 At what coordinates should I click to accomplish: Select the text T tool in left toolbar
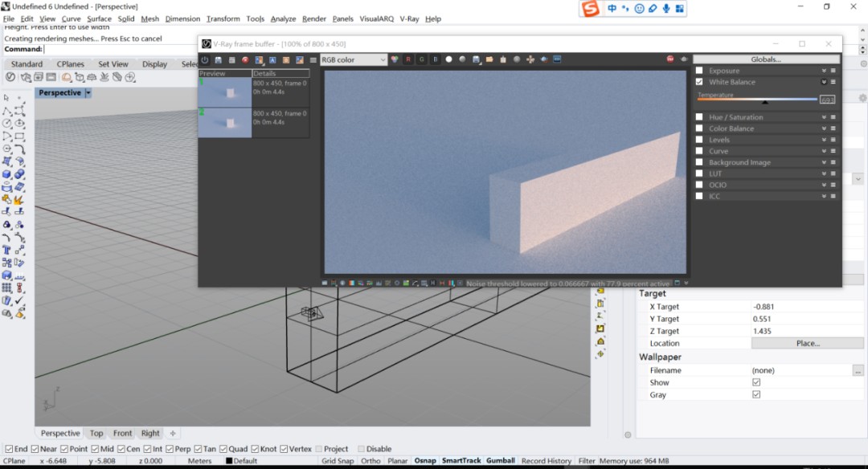click(x=6, y=250)
